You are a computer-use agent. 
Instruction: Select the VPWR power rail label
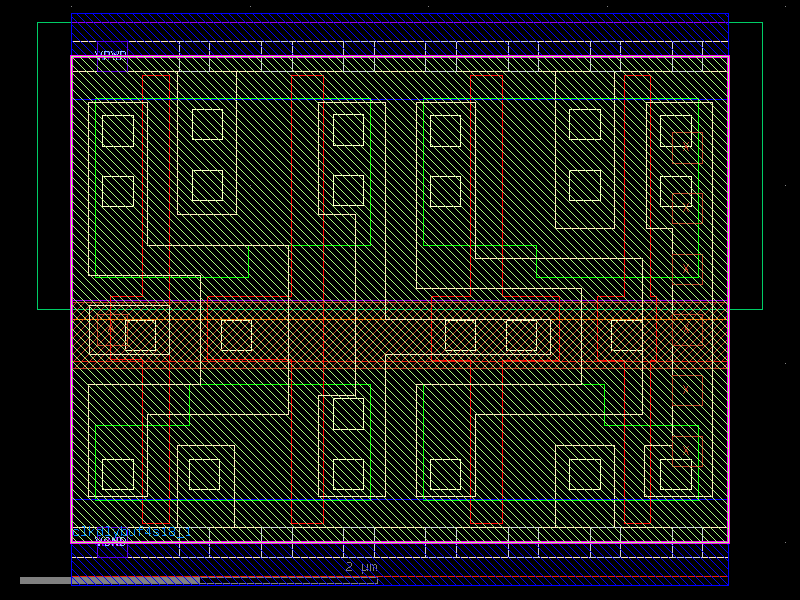110,53
